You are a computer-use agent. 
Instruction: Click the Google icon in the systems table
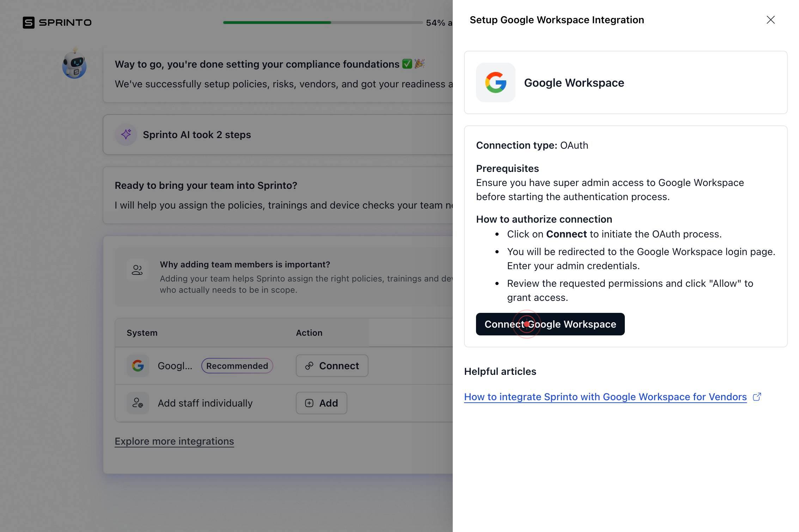138,366
